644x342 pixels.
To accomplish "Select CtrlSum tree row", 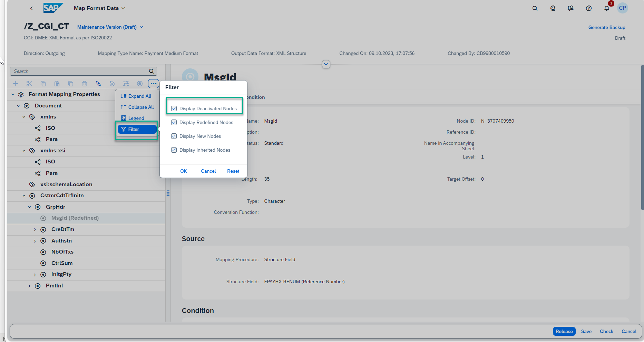I will [86, 263].
